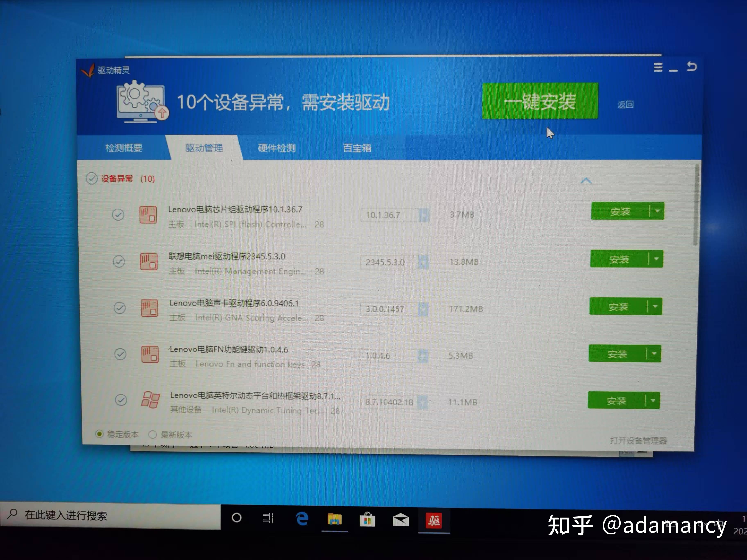
Task: Switch to the 驱动管理 tab
Action: 204,148
